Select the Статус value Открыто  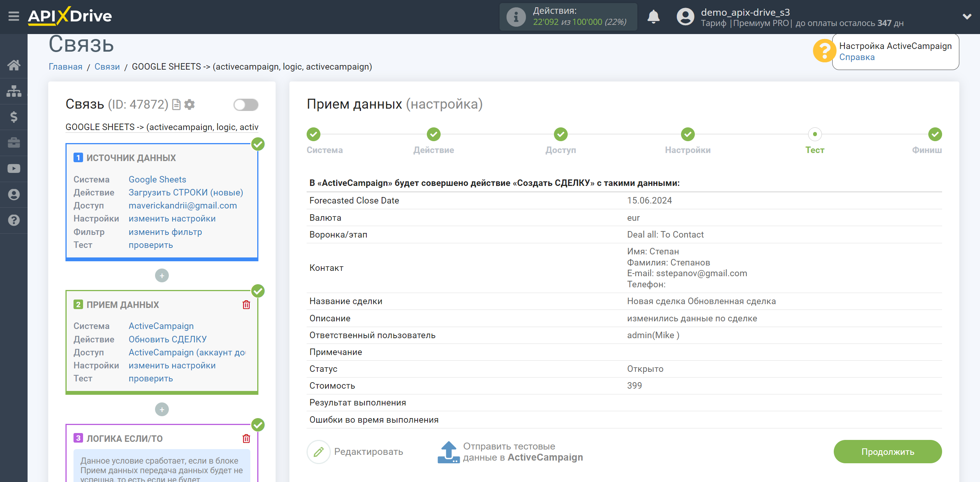tap(645, 369)
